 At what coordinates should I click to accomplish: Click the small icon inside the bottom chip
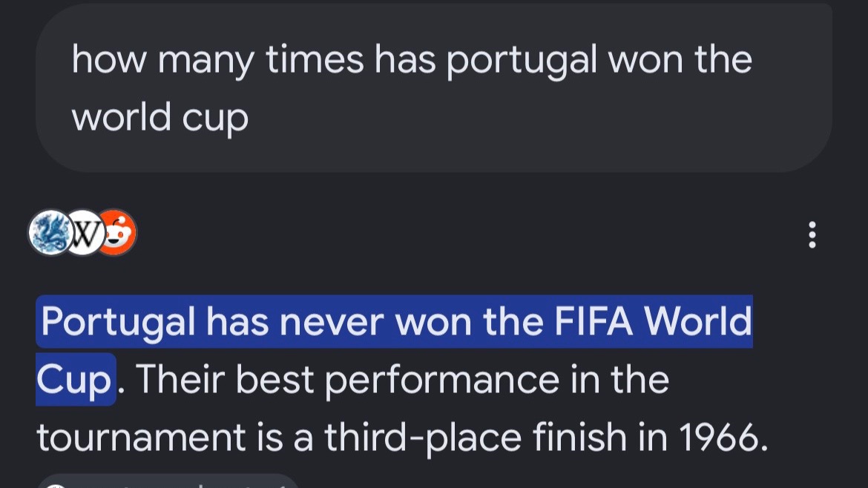(56, 485)
